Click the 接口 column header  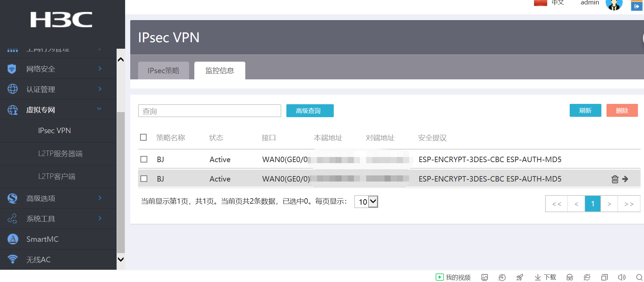tap(269, 138)
